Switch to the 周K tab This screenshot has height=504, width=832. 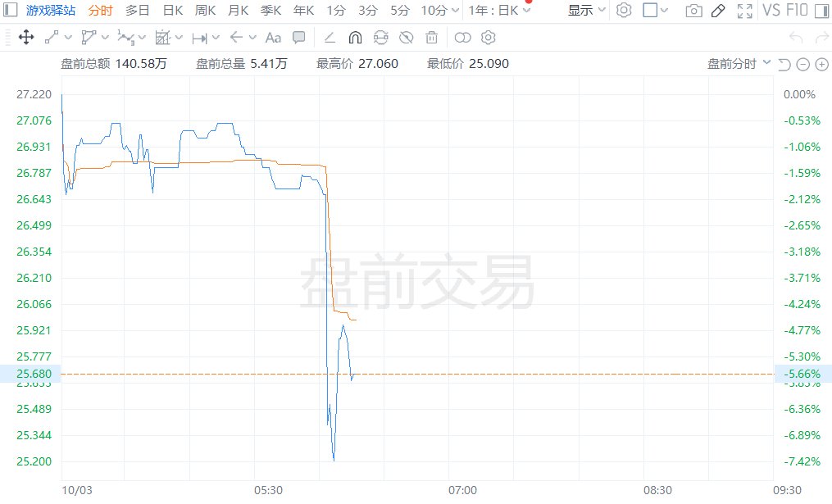[205, 11]
